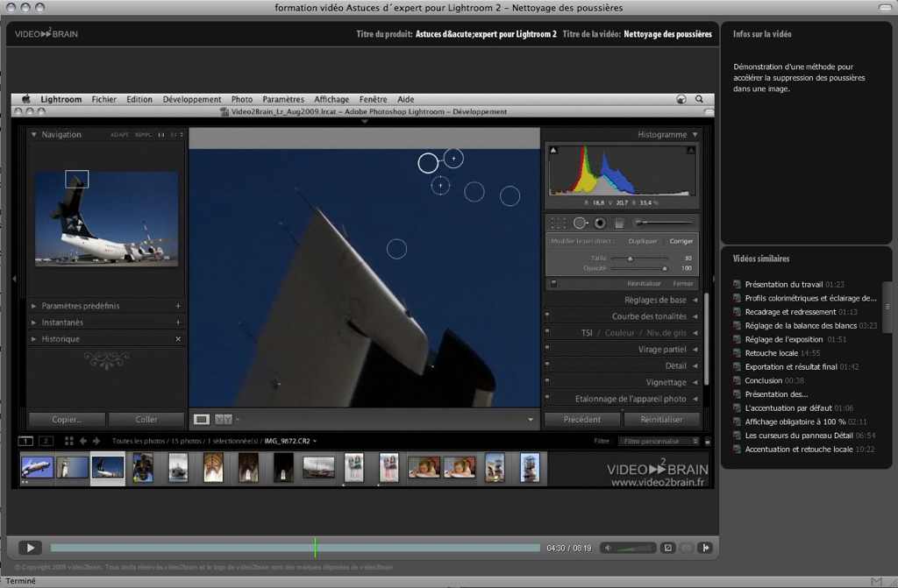898x588 pixels.
Task: Click the fullscreen icon in video player
Action: 667,548
